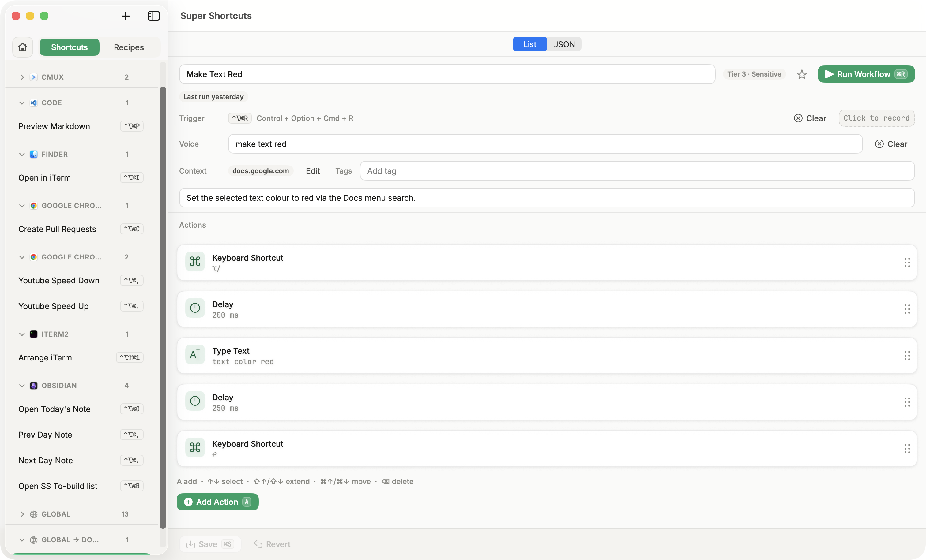
Task: Collapse the GLOBAL → DO... group
Action: click(22, 540)
